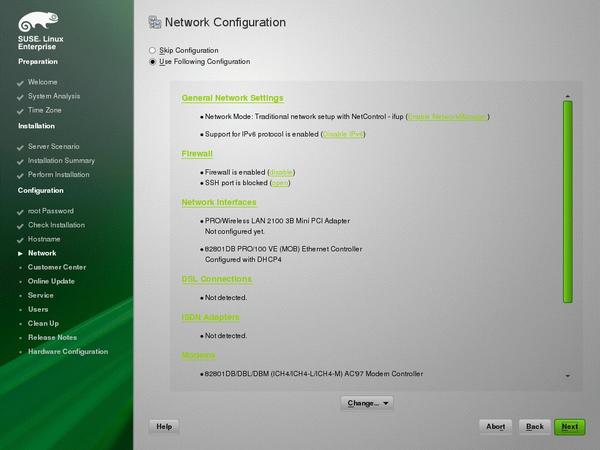This screenshot has width=600, height=450.
Task: Click the Server Scenario sidebar step
Action: click(x=54, y=147)
